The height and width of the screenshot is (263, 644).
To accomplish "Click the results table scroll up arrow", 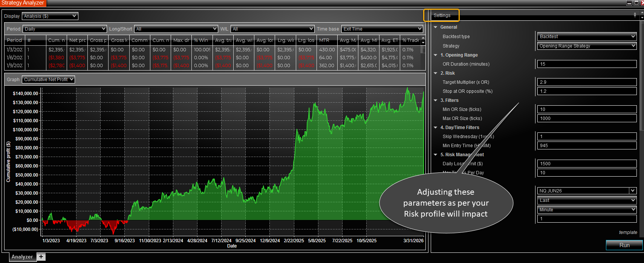I will 423,38.
